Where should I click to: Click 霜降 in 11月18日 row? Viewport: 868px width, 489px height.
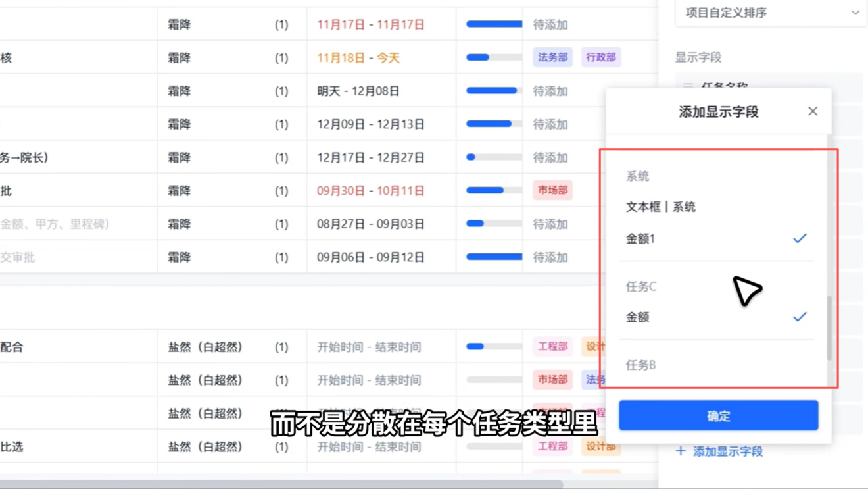click(x=179, y=58)
